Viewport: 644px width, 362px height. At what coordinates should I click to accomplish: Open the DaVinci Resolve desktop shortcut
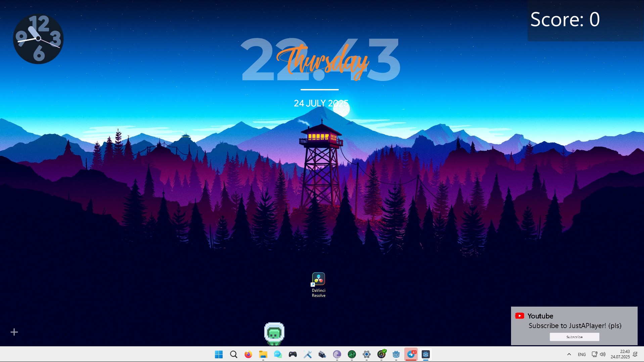[318, 285]
